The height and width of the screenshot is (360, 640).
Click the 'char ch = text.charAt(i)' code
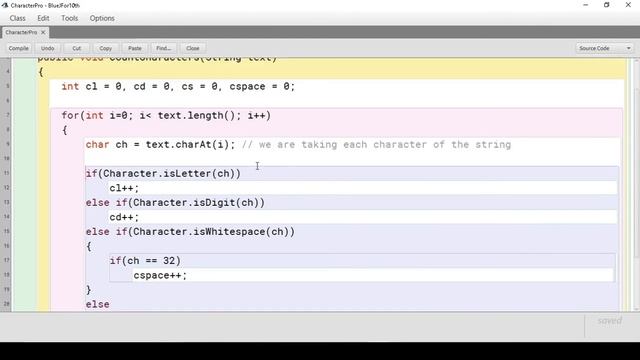click(160, 144)
